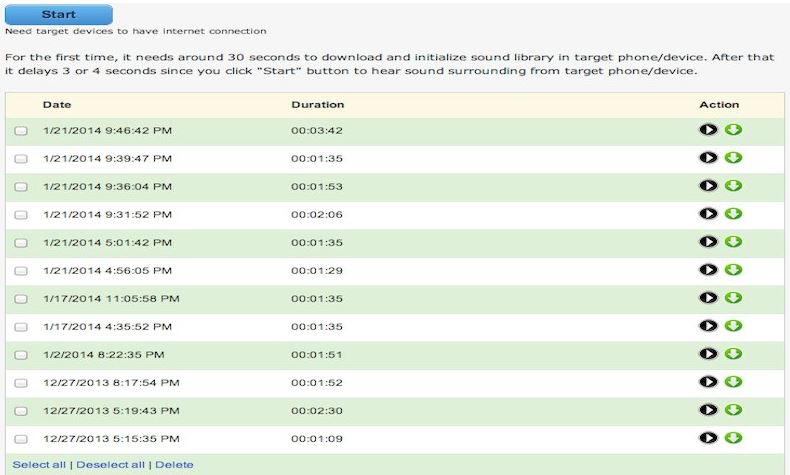This screenshot has width=790, height=475.
Task: Check the box for 1/2/2014 8:22:35 PM
Action: coord(21,355)
